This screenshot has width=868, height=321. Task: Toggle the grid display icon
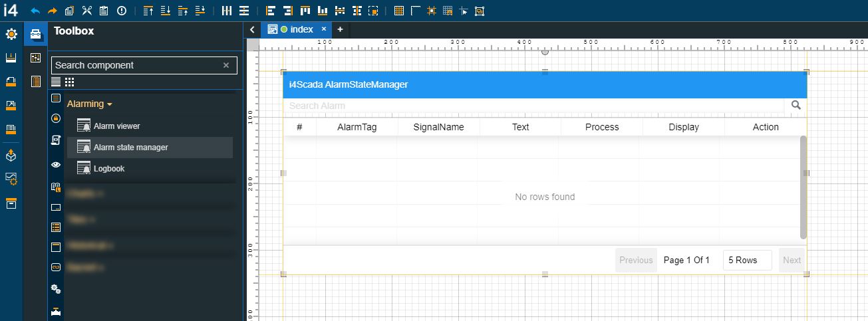pos(399,11)
